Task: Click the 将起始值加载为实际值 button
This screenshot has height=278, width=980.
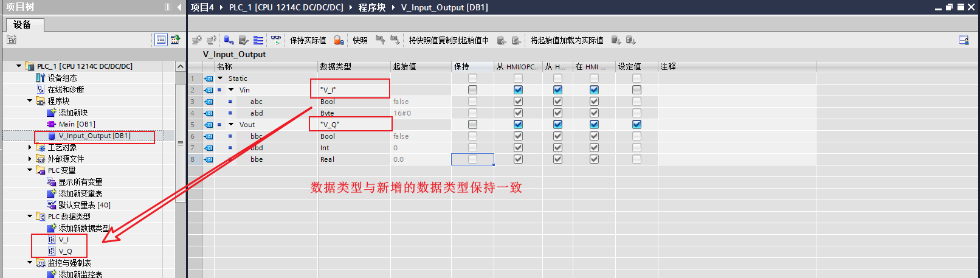Action: [x=567, y=40]
